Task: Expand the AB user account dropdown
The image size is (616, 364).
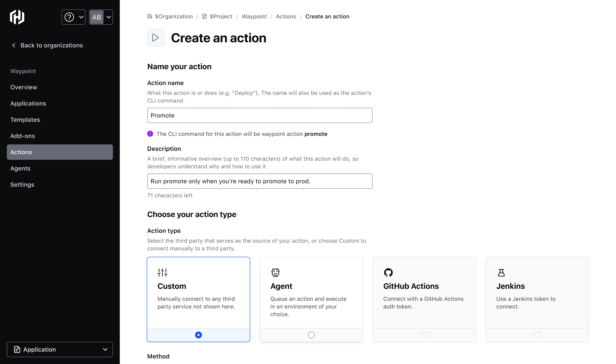Action: point(101,17)
